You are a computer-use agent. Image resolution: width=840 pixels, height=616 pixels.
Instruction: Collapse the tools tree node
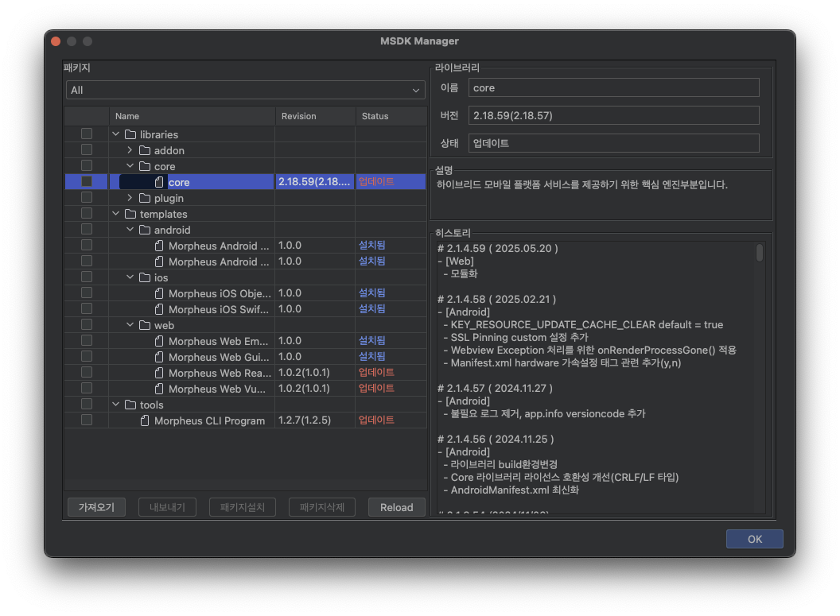click(x=115, y=405)
